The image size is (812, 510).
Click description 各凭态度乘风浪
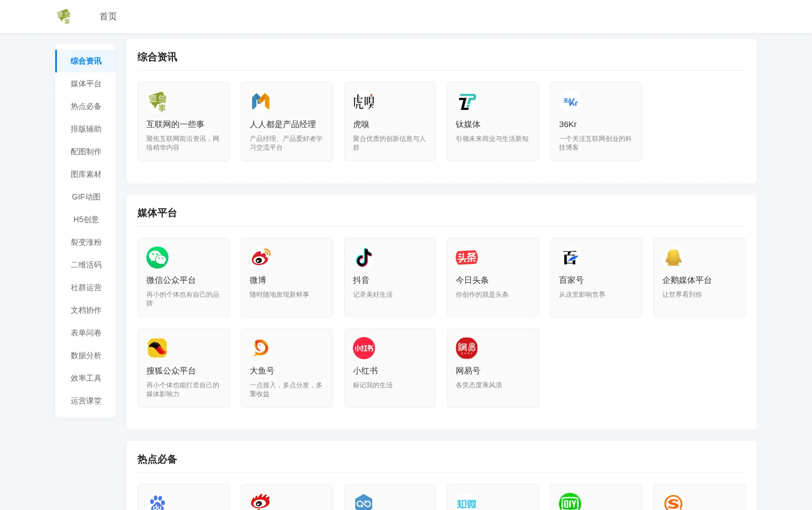tap(479, 385)
